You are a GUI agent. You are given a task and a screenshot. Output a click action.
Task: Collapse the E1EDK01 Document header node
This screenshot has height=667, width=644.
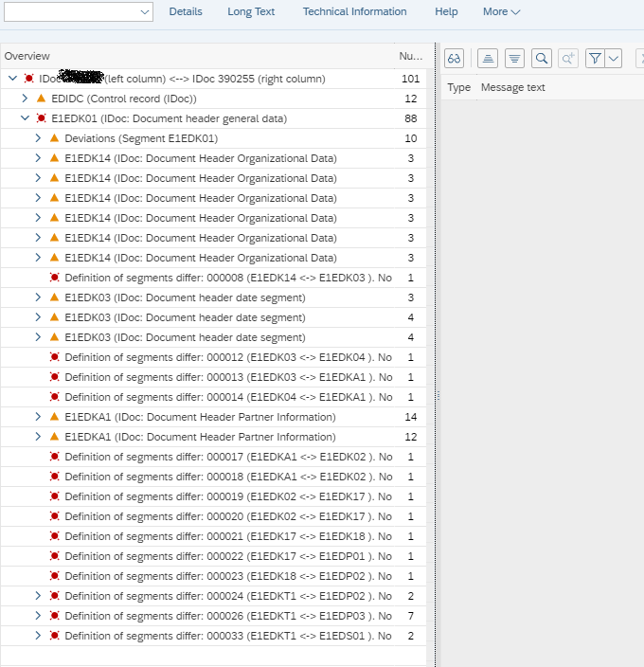26,118
